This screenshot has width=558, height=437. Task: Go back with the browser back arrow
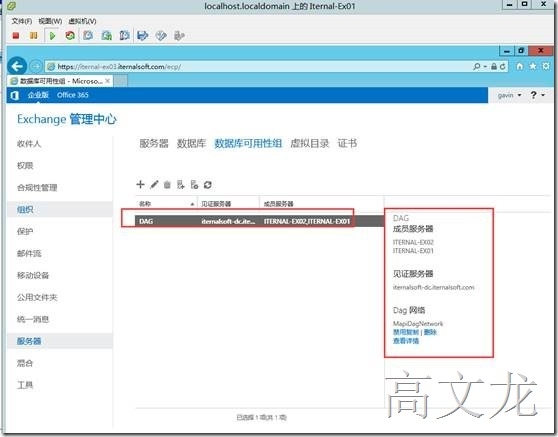coord(17,66)
